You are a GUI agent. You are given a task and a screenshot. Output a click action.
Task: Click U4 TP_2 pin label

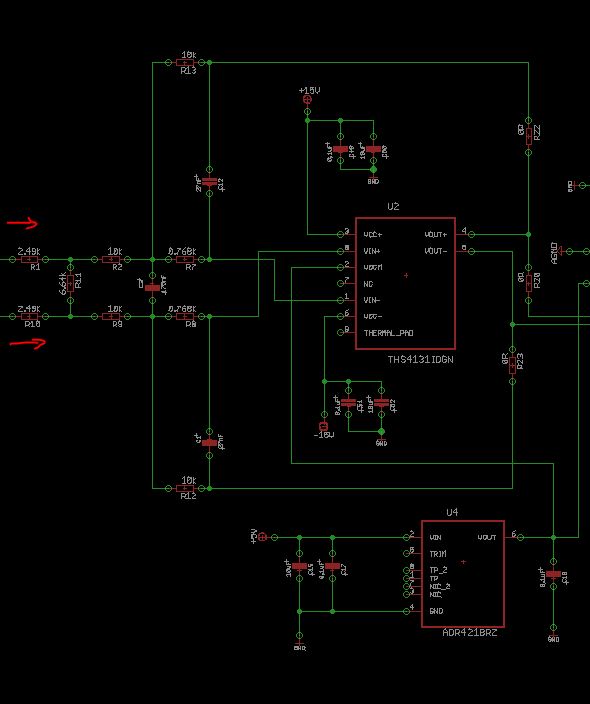pos(438,570)
